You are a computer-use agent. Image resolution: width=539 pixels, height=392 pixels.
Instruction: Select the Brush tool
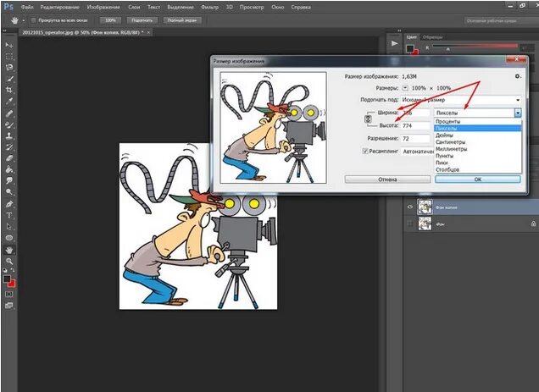pos(9,124)
